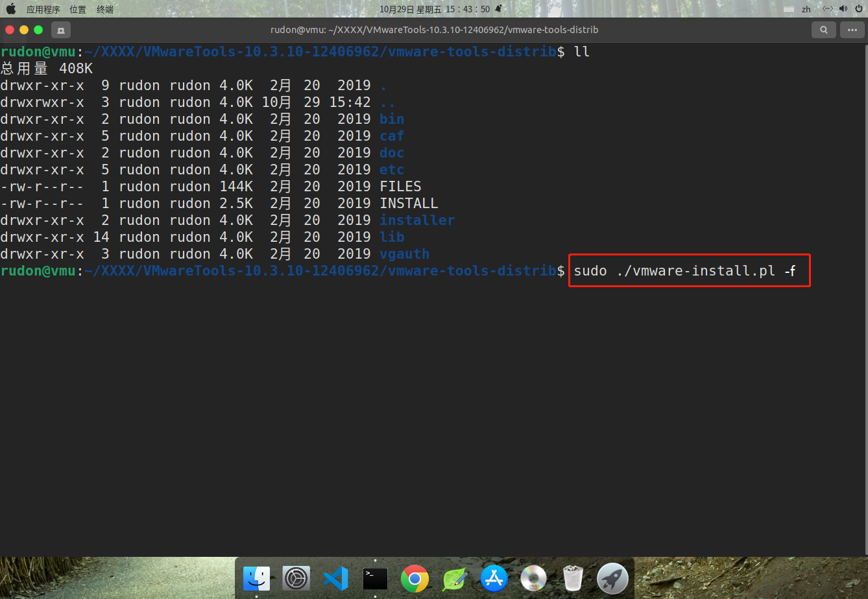Open the Terminal icon in the dock
868x599 pixels.
pyautogui.click(x=375, y=578)
